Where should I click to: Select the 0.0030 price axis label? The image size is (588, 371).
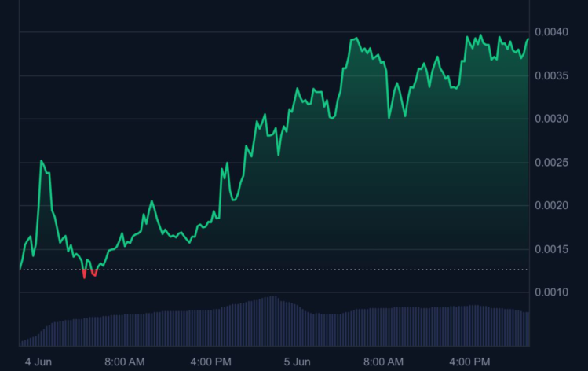click(557, 119)
